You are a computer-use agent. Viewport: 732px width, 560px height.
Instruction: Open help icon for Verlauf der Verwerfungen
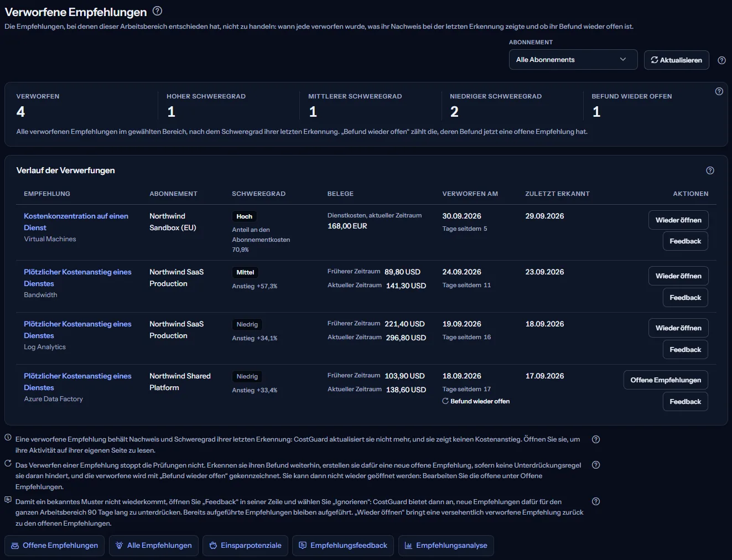coord(710,170)
